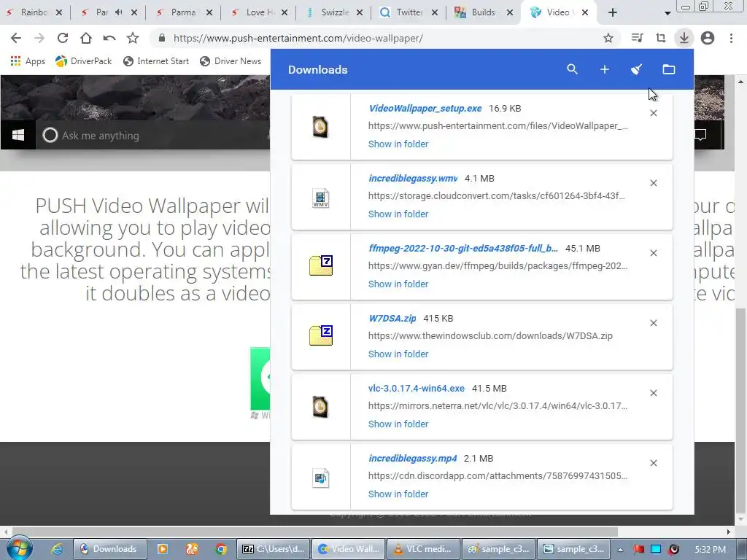Open media control icon in toolbar
747x560 pixels.
(637, 38)
